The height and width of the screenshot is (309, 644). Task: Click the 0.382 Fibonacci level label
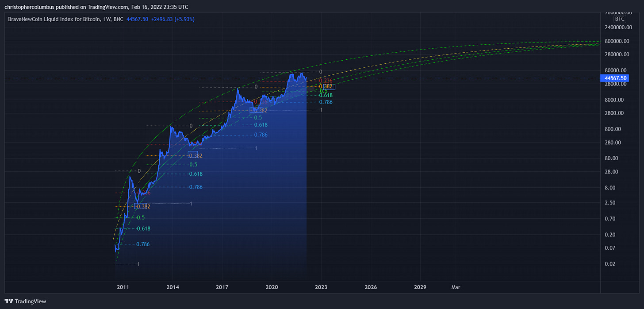click(327, 87)
